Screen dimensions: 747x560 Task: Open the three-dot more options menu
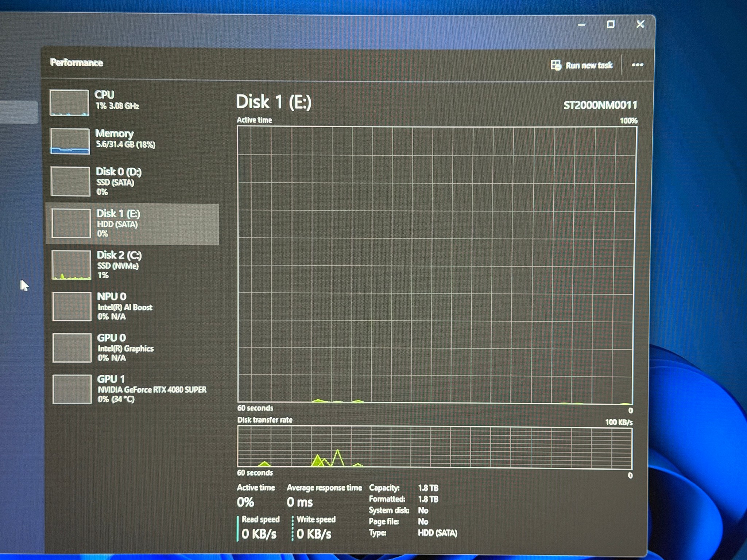(637, 65)
